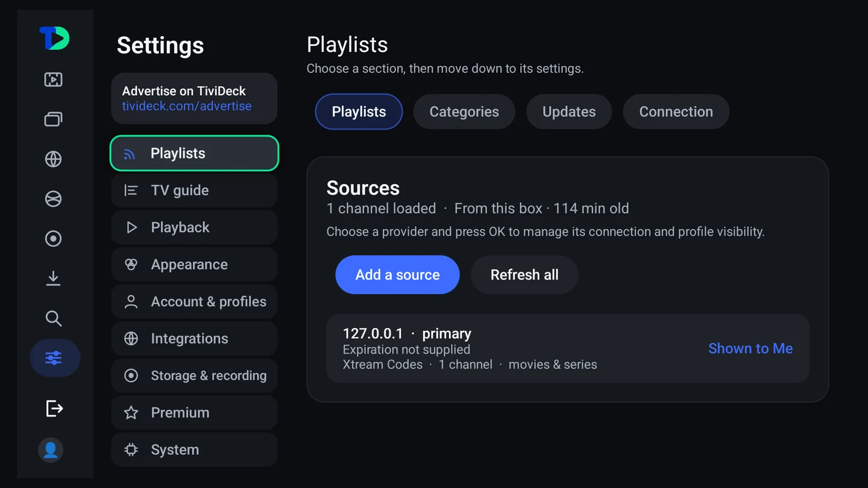Open the sports ball icon in sidebar

coord(54,199)
